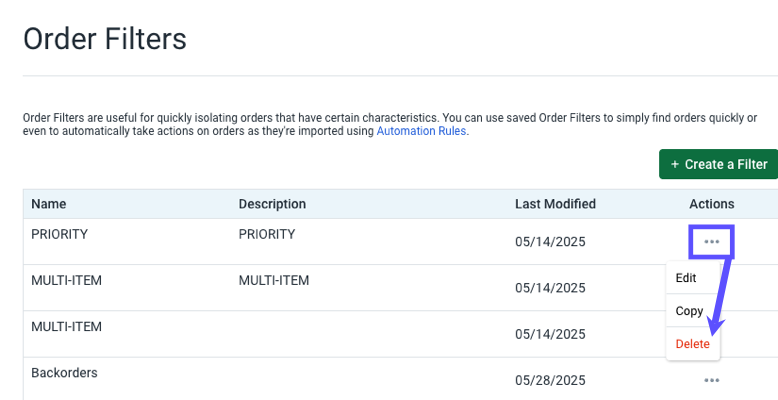Open the actions menu for the Backorders filter
This screenshot has width=778, height=400.
(712, 380)
